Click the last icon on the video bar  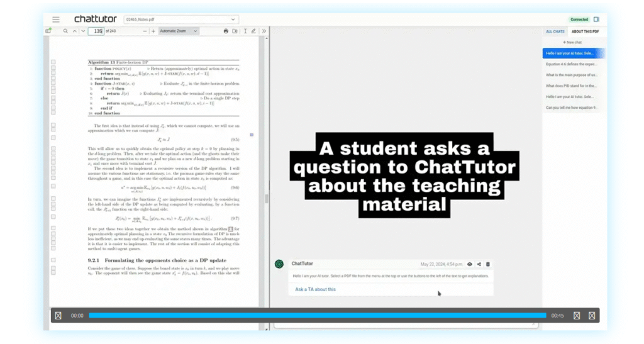pos(592,316)
